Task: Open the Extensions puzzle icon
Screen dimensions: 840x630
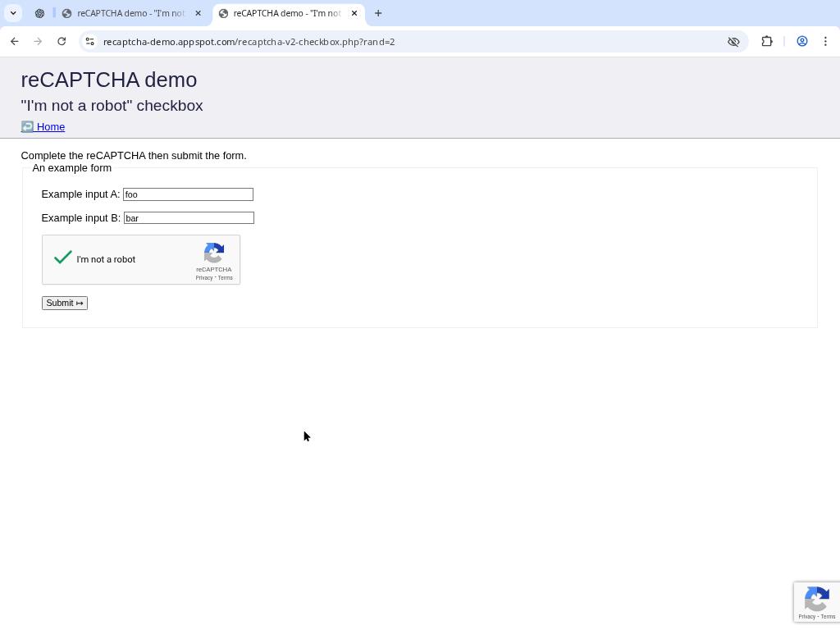Action: pyautogui.click(x=767, y=41)
